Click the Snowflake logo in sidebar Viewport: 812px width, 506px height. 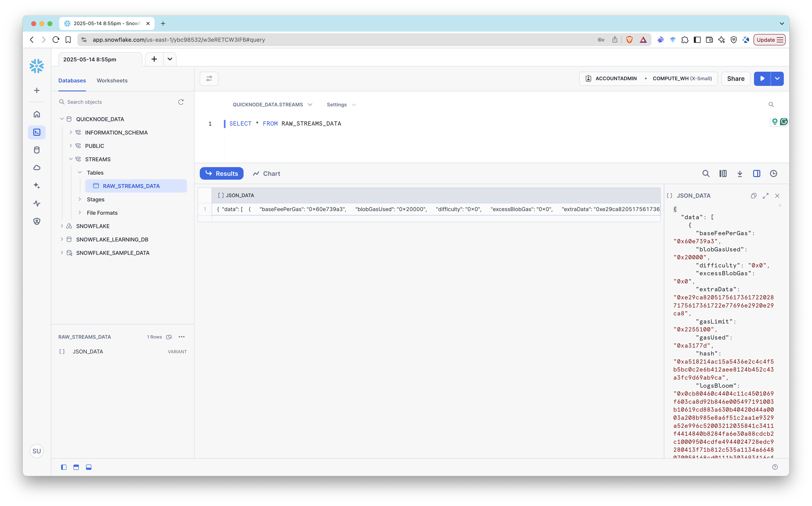(37, 66)
